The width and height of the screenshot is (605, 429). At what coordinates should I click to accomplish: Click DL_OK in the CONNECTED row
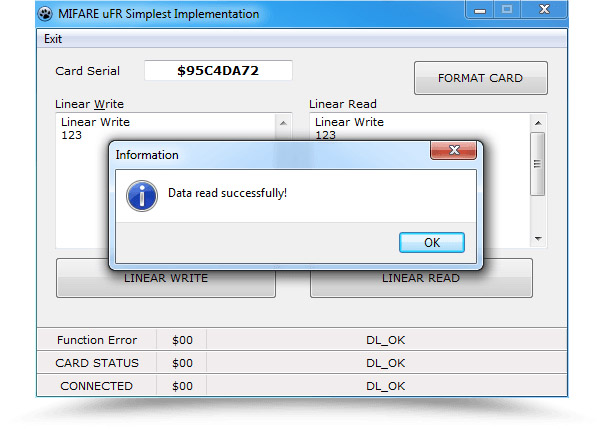[x=385, y=386]
